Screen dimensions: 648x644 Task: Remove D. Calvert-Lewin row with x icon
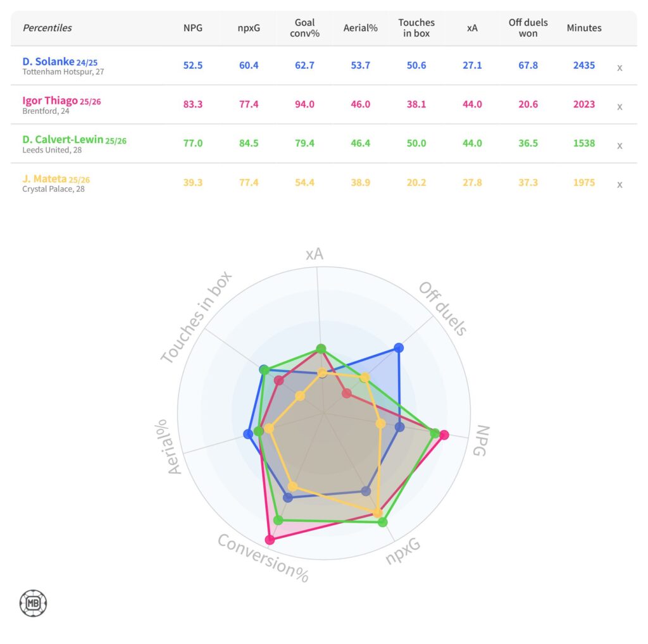[x=620, y=146]
